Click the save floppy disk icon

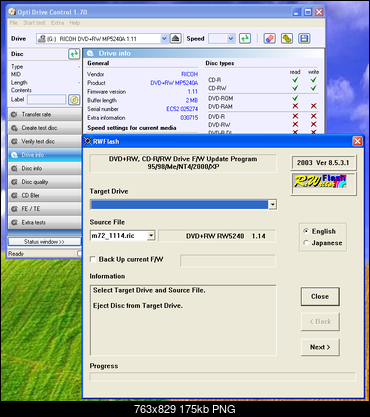[304, 38]
